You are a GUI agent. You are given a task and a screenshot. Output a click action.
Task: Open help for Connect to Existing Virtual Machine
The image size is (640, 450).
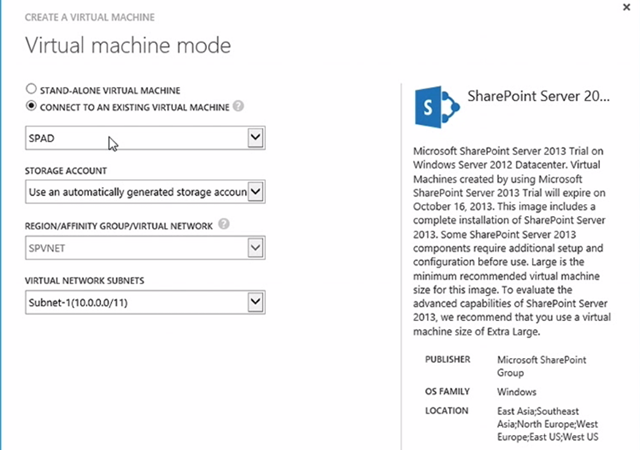pyautogui.click(x=238, y=106)
